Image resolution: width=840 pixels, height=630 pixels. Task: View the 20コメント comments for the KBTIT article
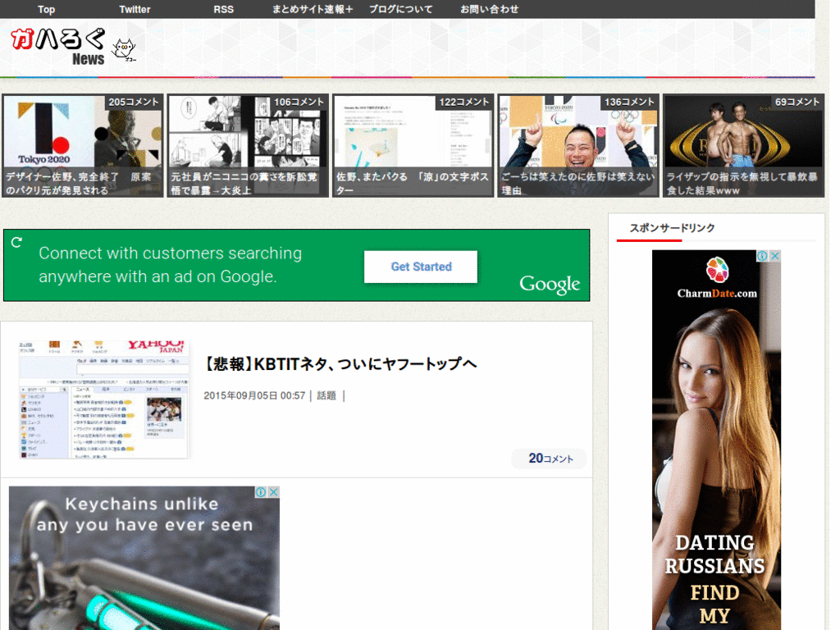tap(548, 459)
